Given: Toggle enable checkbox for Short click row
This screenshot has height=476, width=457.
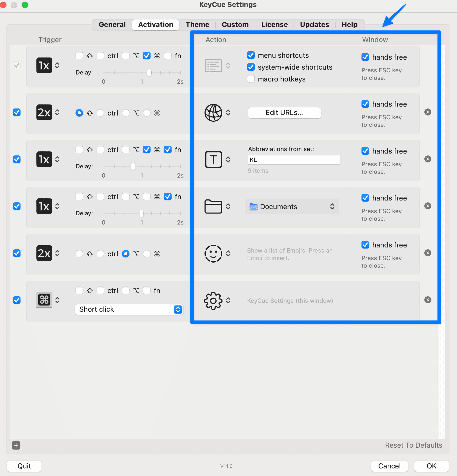Looking at the screenshot, I should coord(17,300).
